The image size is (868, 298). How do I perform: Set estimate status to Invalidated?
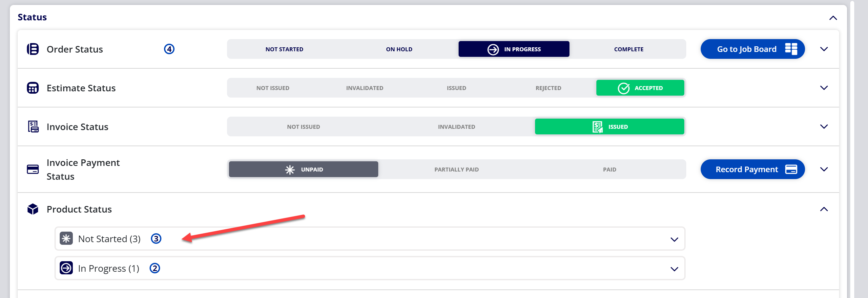(364, 88)
